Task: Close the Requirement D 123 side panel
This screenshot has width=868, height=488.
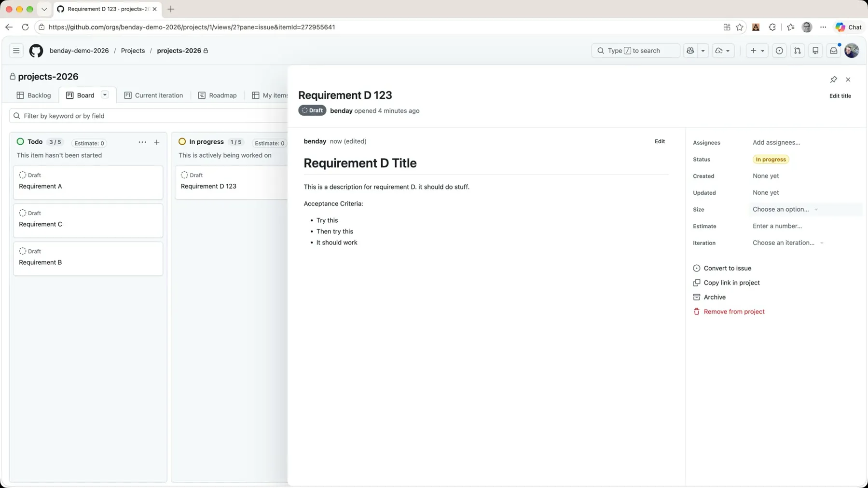Action: pos(848,80)
